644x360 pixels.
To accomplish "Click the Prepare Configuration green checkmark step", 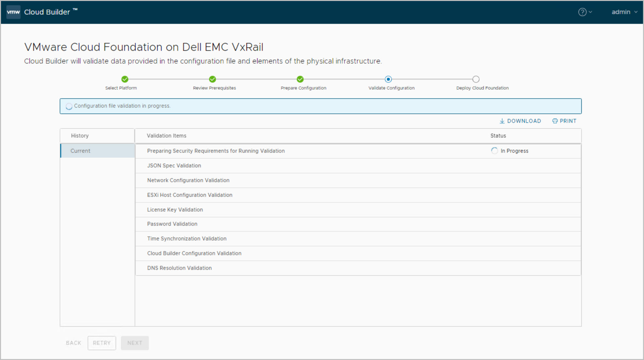I will point(300,79).
